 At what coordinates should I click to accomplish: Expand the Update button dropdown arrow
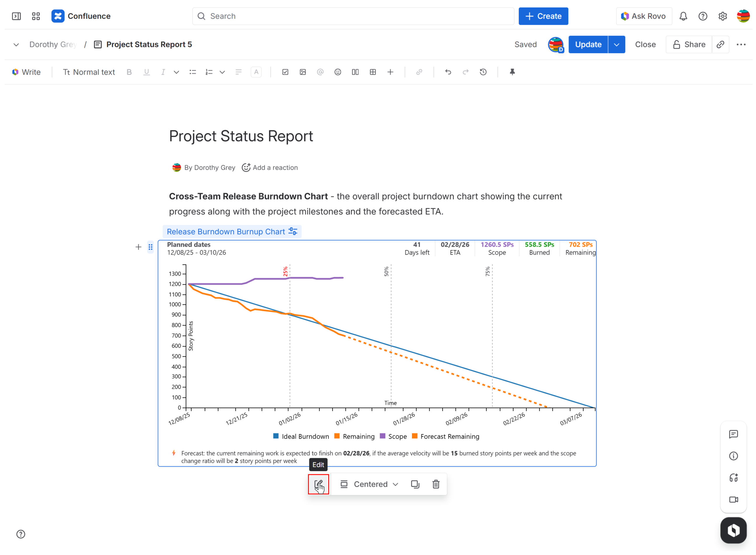(x=616, y=44)
